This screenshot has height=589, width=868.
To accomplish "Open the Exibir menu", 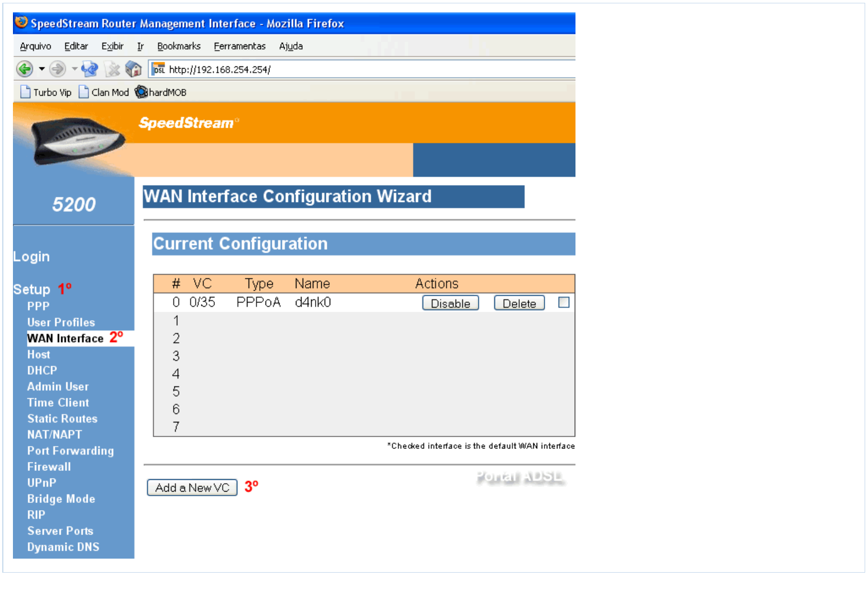I will [113, 46].
